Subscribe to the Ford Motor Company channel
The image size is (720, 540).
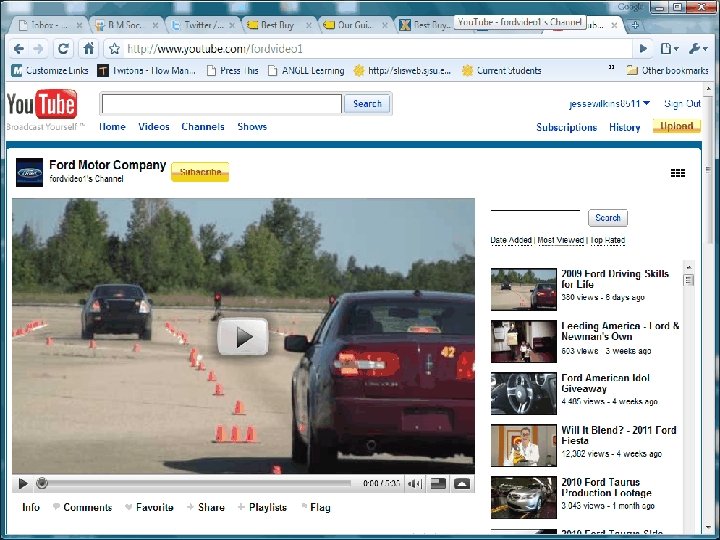(200, 172)
